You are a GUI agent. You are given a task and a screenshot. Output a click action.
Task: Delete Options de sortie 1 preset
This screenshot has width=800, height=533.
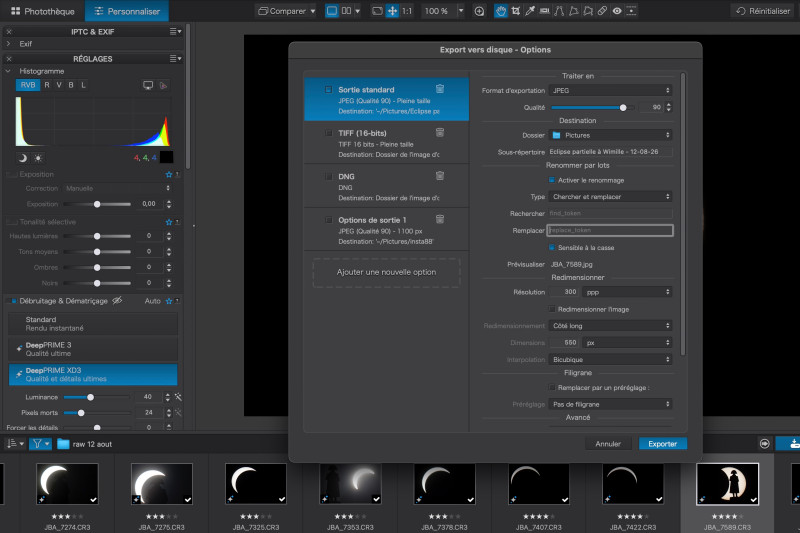point(440,219)
